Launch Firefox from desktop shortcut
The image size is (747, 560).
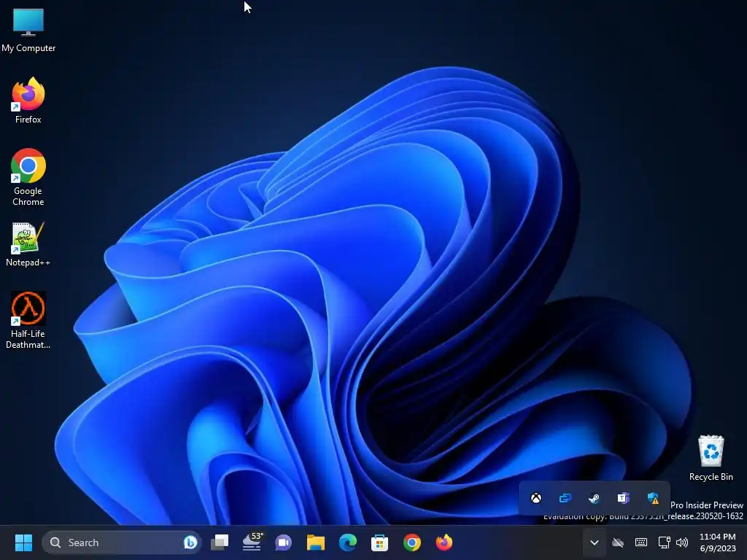pyautogui.click(x=28, y=101)
